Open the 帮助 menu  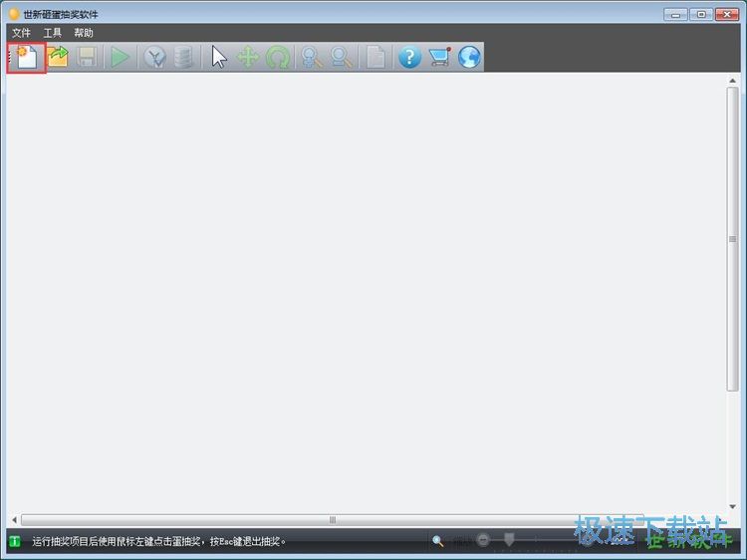pyautogui.click(x=84, y=33)
